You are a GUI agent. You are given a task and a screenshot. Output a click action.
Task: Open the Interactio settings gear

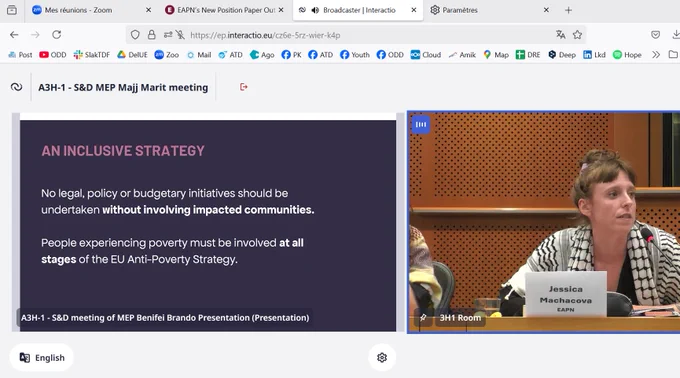point(382,358)
